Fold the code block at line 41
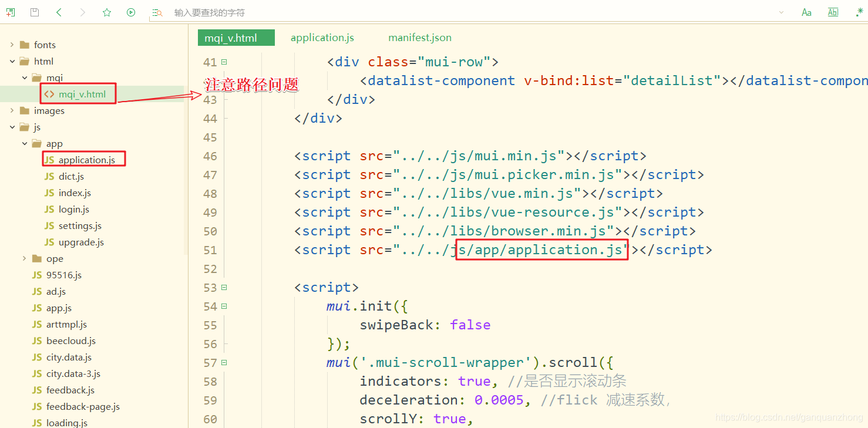 (224, 62)
